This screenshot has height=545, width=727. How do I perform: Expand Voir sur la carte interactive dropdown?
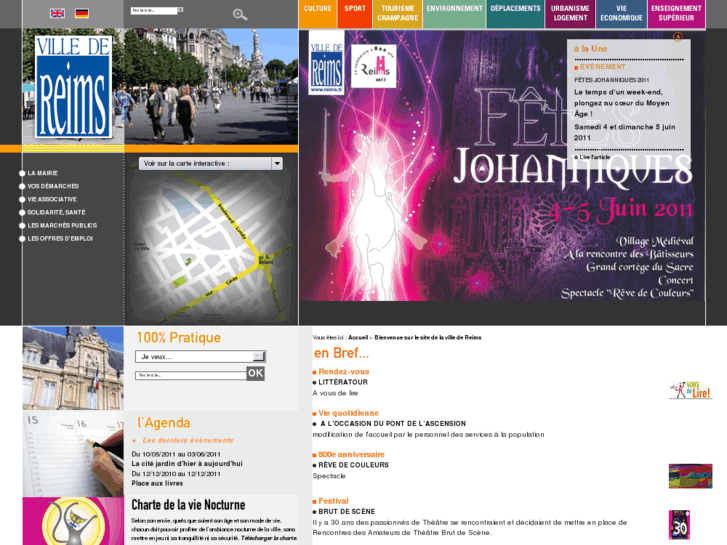click(211, 163)
